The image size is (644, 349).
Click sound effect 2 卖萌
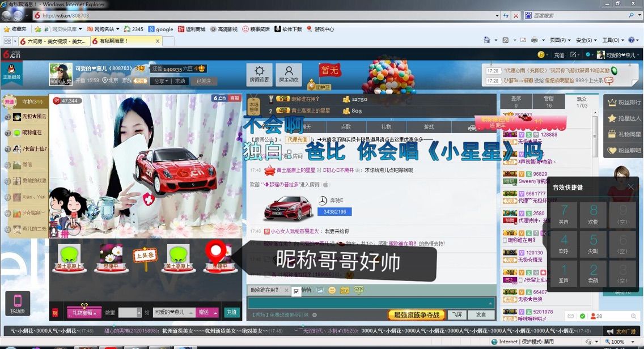(x=593, y=274)
